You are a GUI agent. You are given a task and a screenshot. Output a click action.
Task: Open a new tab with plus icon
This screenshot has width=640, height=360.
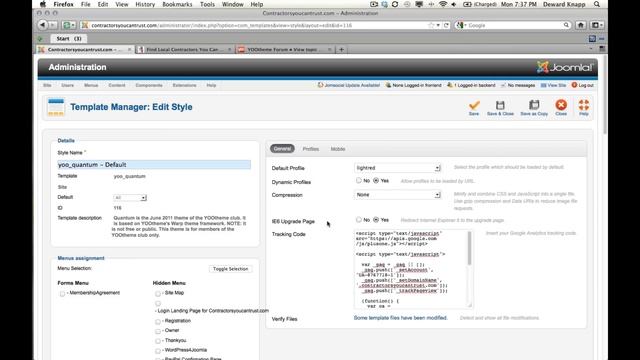(x=341, y=49)
